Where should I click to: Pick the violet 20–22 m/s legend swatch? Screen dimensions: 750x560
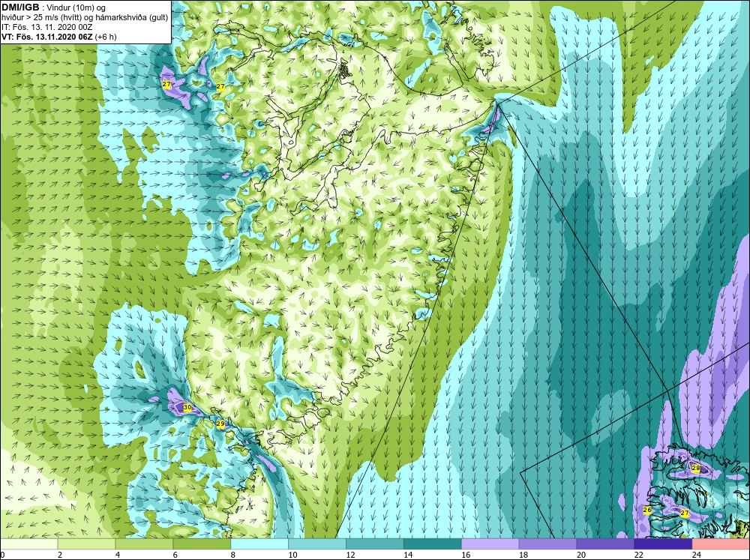point(605,544)
